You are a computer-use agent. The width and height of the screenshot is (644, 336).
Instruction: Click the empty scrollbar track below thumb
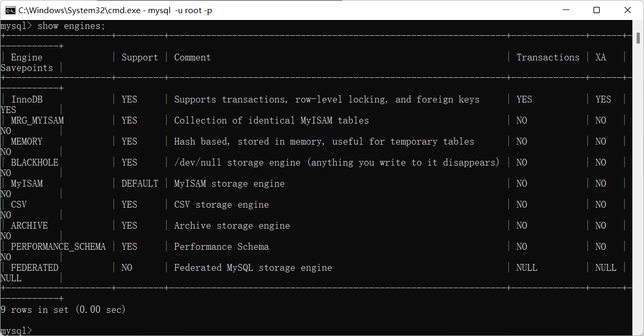[638, 184]
